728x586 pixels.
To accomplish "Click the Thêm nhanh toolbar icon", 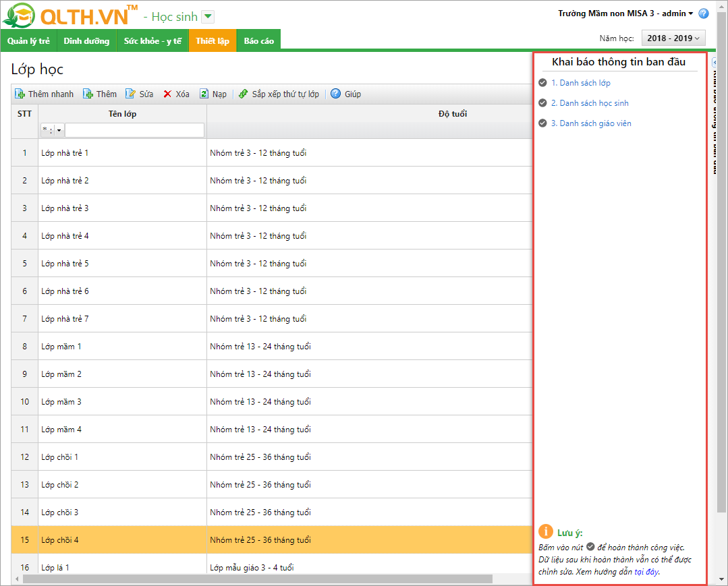I will click(20, 94).
